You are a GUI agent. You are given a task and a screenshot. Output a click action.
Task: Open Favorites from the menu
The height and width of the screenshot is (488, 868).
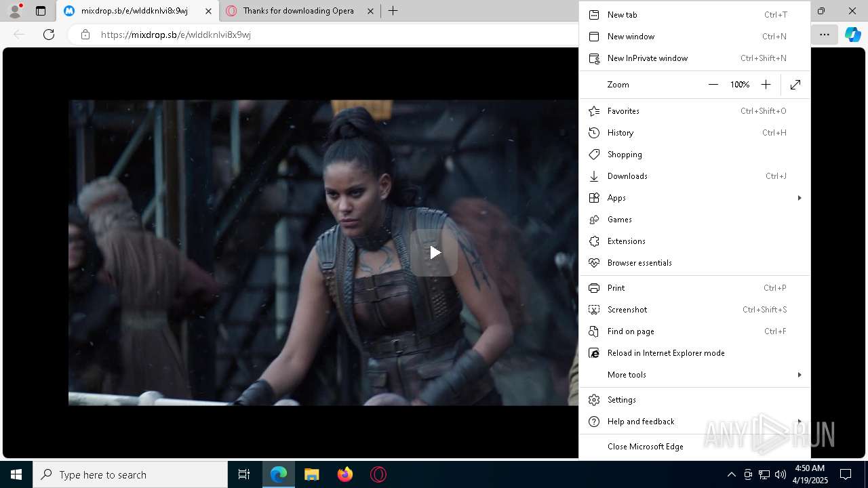694,111
